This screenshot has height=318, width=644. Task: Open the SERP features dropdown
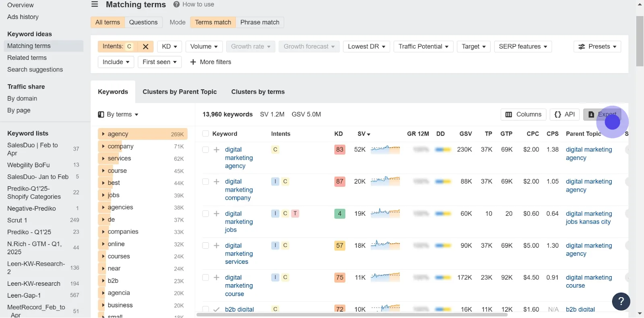(523, 47)
